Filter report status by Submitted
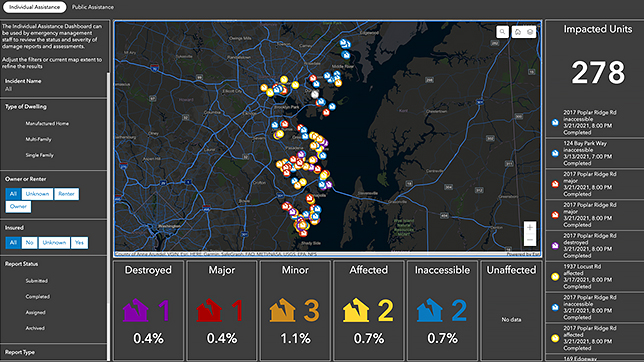Viewport: 644px width, 362px height. pos(37,281)
